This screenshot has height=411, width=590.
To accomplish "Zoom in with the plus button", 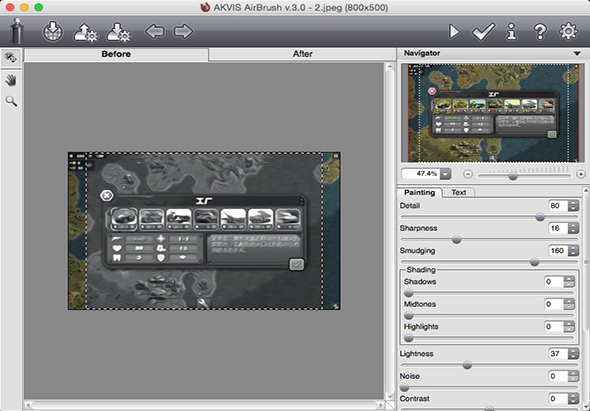I will tap(581, 174).
